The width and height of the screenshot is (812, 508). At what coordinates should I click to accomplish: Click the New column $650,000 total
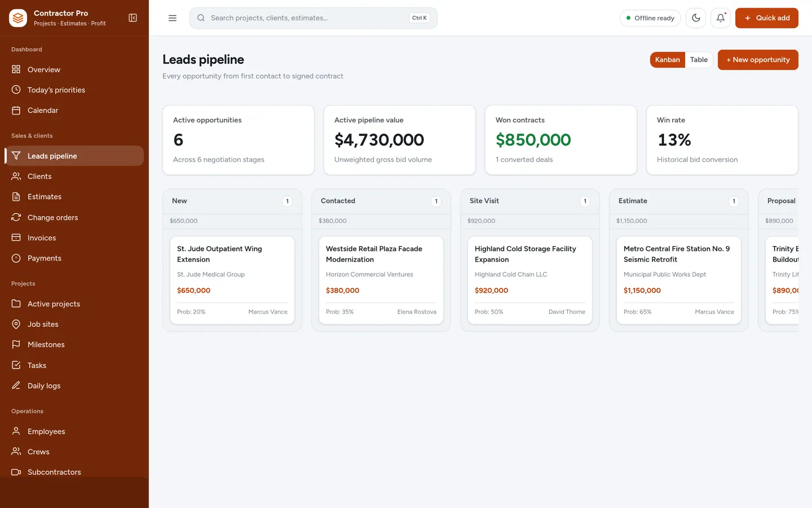coord(184,221)
